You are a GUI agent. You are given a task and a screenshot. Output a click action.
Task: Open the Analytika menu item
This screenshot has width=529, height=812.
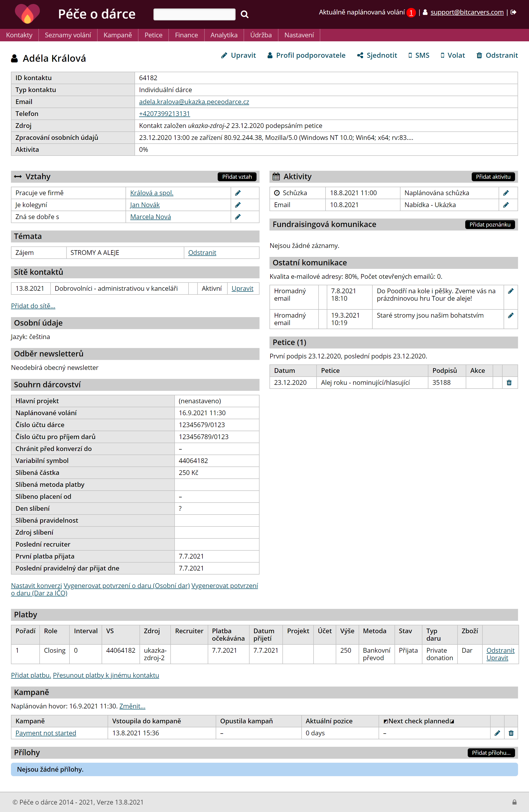pyautogui.click(x=224, y=35)
